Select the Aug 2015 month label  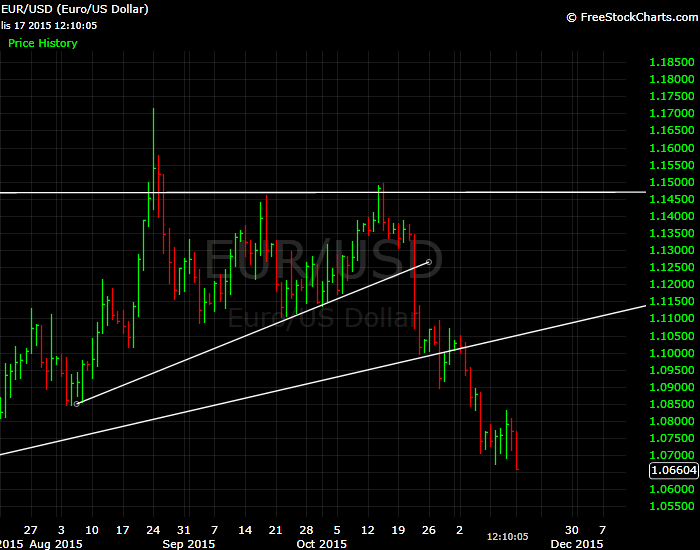pos(56,544)
